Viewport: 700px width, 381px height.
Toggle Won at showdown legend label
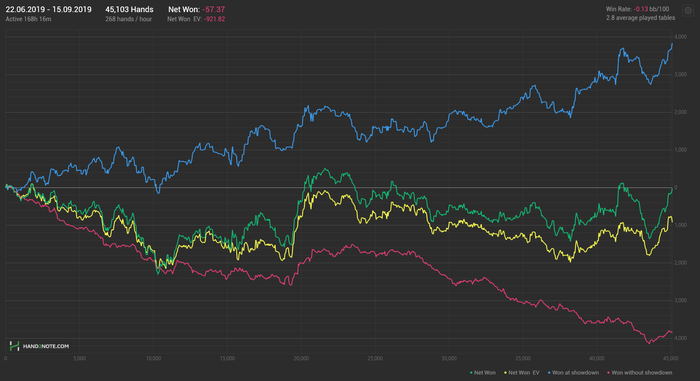[575, 373]
